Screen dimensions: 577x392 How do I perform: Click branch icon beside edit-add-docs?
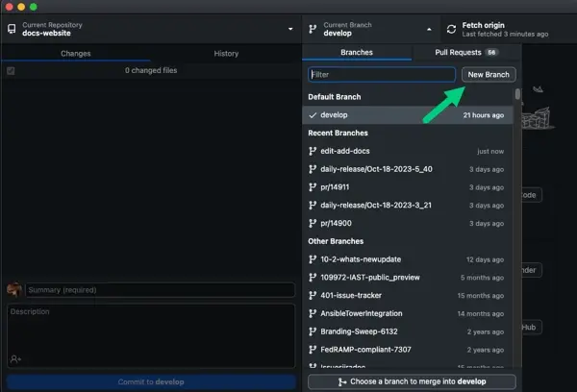(x=313, y=151)
